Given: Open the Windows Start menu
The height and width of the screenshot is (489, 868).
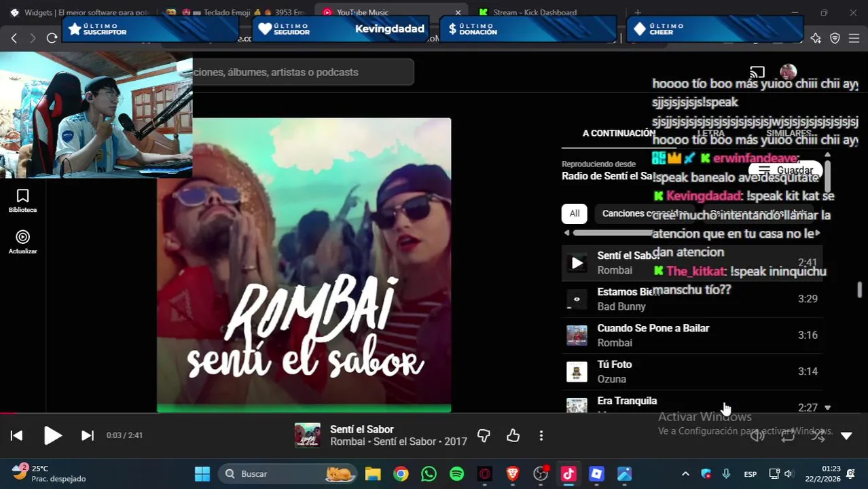Looking at the screenshot, I should coord(202,474).
